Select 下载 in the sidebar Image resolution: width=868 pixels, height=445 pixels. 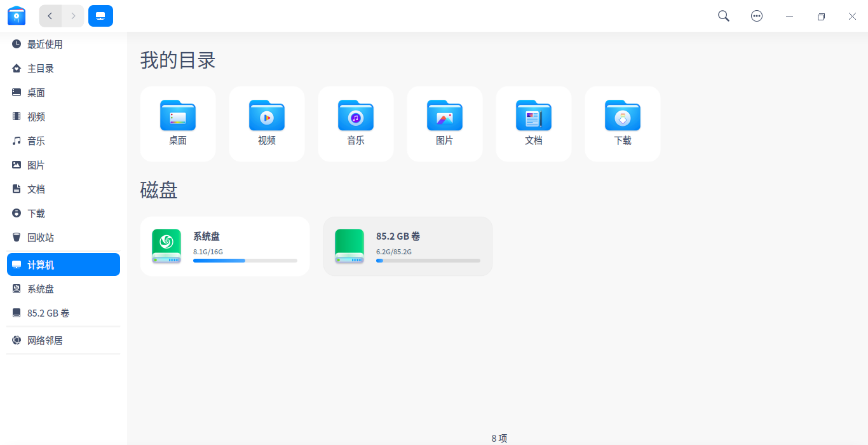64,214
